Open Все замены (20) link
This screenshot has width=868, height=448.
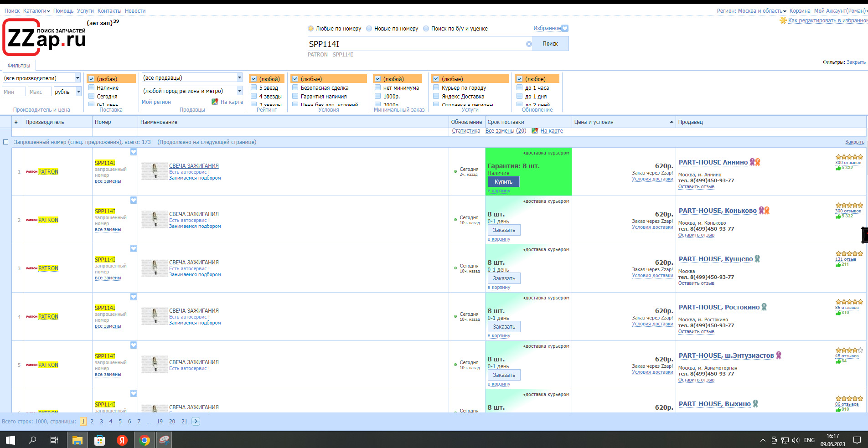[x=506, y=131]
